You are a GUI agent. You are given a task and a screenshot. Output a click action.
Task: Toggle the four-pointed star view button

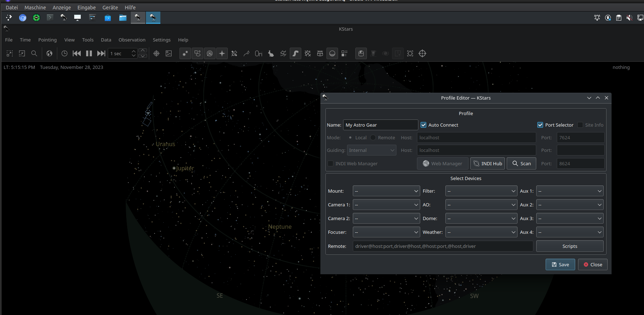tap(222, 53)
